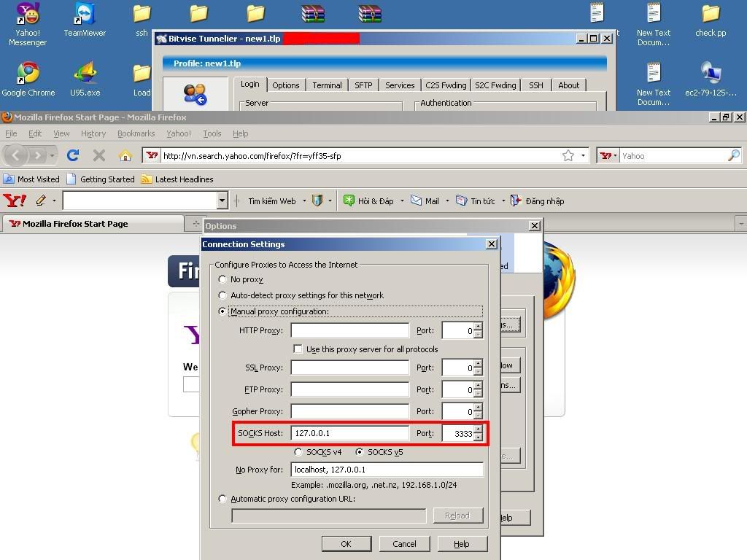Viewport: 747px width, 560px height.
Task: Open the Tools menu in Firefox
Action: tap(212, 133)
